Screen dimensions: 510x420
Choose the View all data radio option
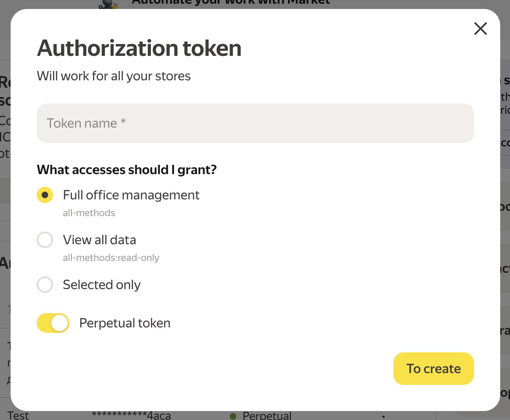pos(45,240)
